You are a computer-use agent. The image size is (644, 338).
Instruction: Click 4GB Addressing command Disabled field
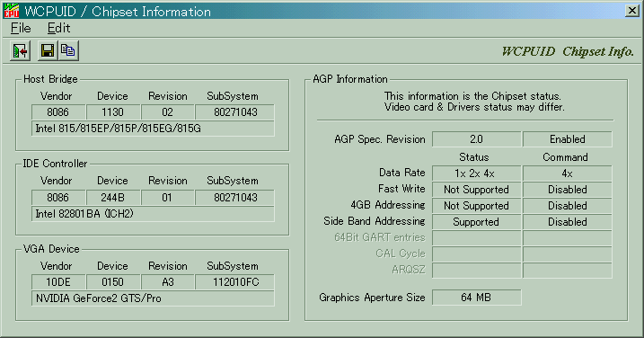[567, 206]
